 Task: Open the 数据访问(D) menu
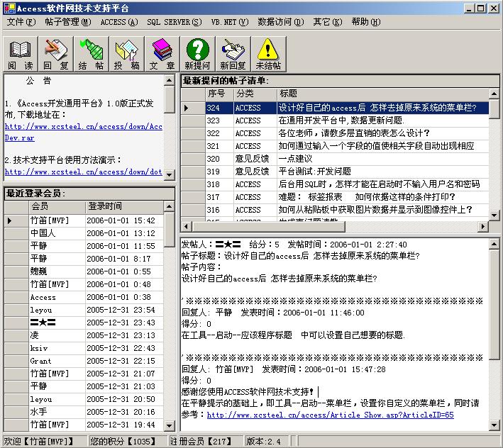point(281,22)
